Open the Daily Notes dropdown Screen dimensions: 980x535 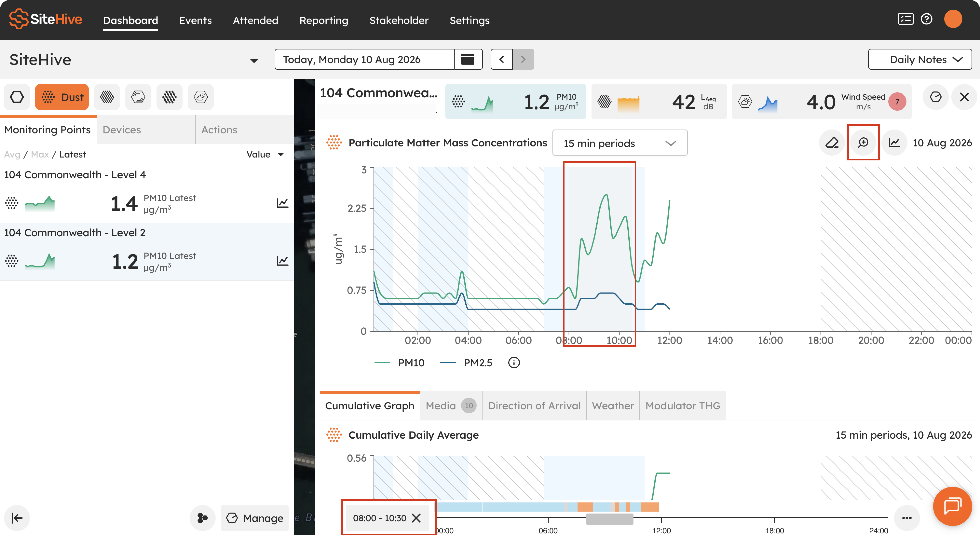920,59
